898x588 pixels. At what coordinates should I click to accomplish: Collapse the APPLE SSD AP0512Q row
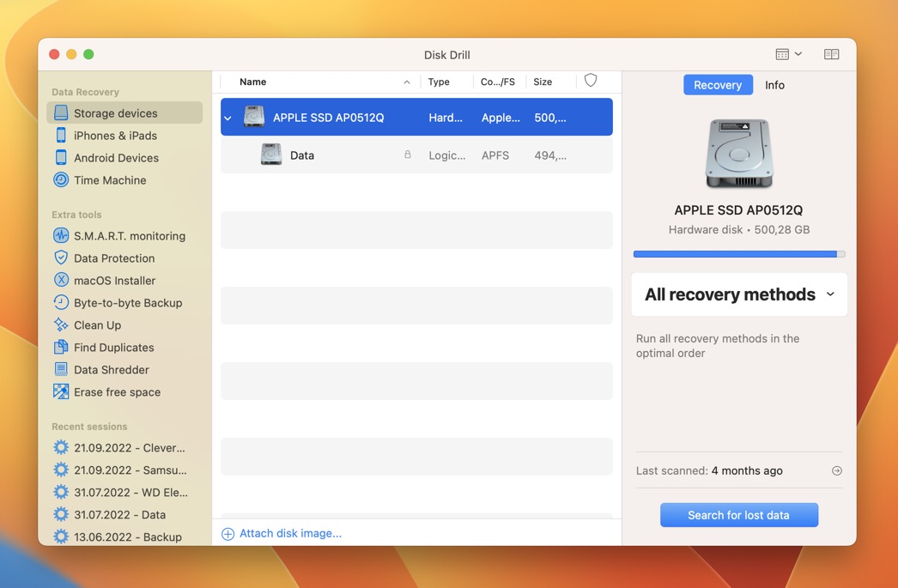tap(228, 118)
